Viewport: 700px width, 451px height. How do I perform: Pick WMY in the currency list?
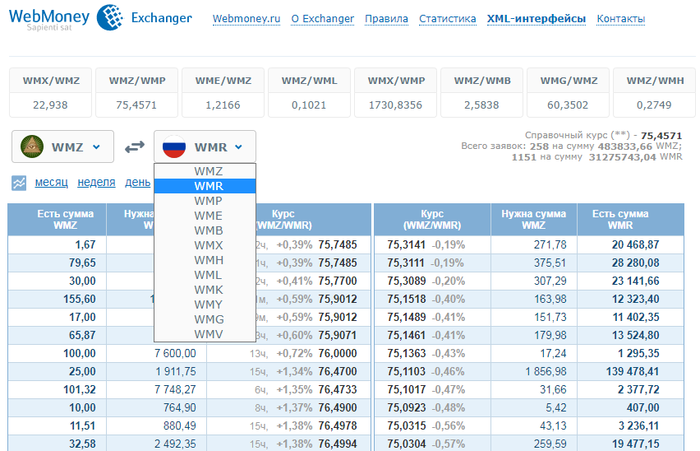(x=205, y=305)
